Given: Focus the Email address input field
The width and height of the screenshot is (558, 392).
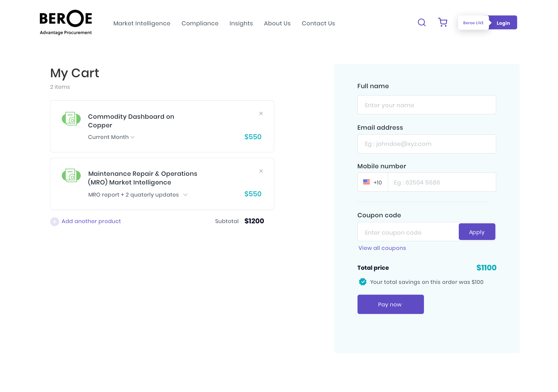Looking at the screenshot, I should [426, 144].
